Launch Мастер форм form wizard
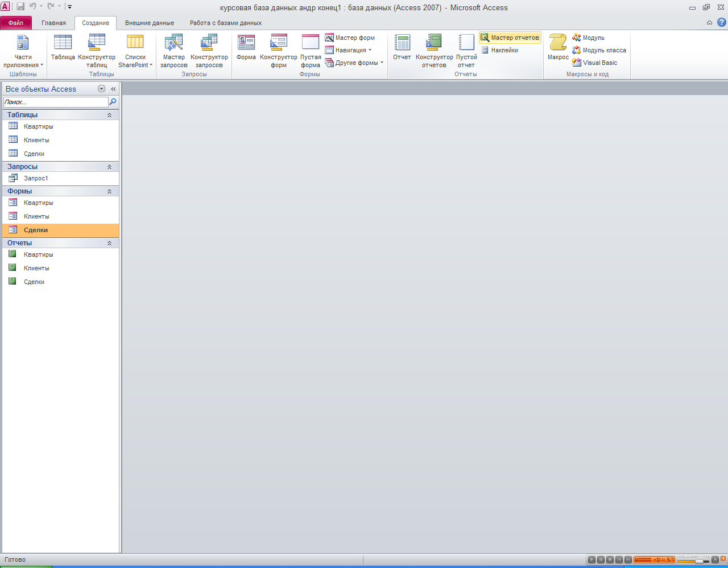This screenshot has width=728, height=568. 350,38
